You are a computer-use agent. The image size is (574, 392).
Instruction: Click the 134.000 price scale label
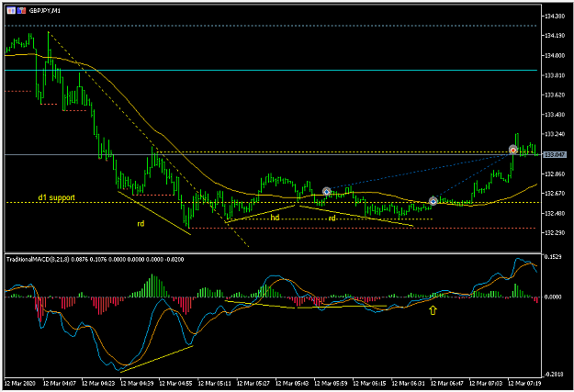[x=555, y=56]
